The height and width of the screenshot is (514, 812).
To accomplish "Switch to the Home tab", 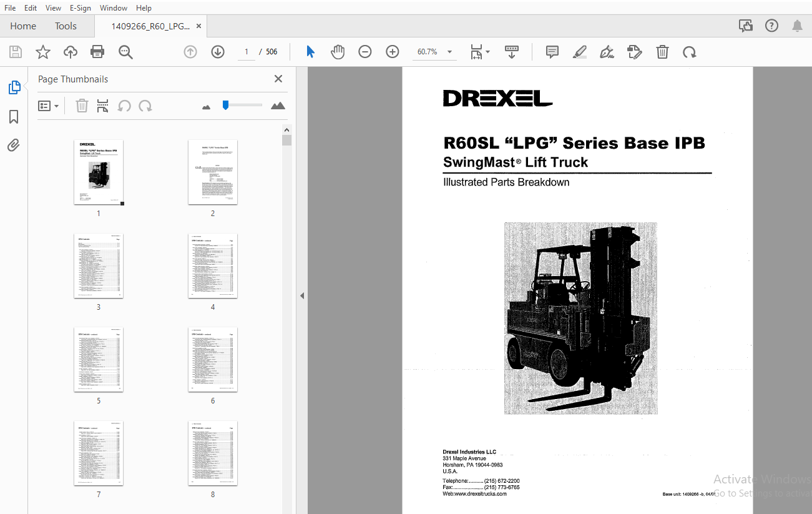I will pos(23,26).
